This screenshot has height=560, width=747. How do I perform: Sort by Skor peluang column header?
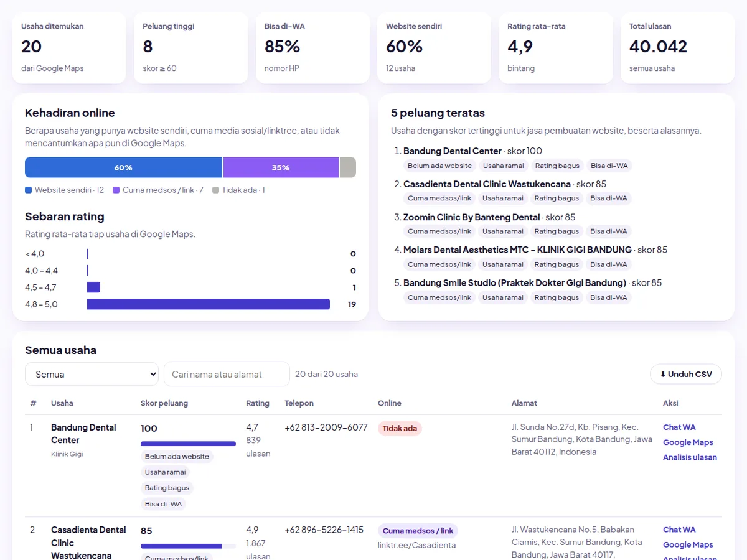[164, 403]
